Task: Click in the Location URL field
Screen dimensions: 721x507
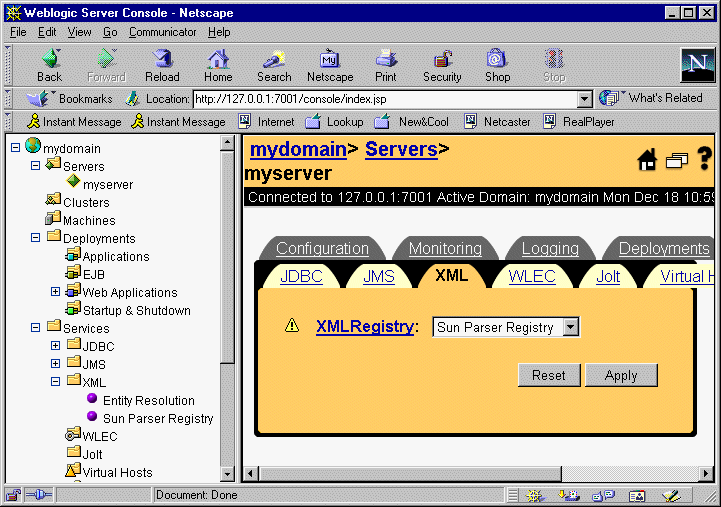Action: [x=385, y=99]
